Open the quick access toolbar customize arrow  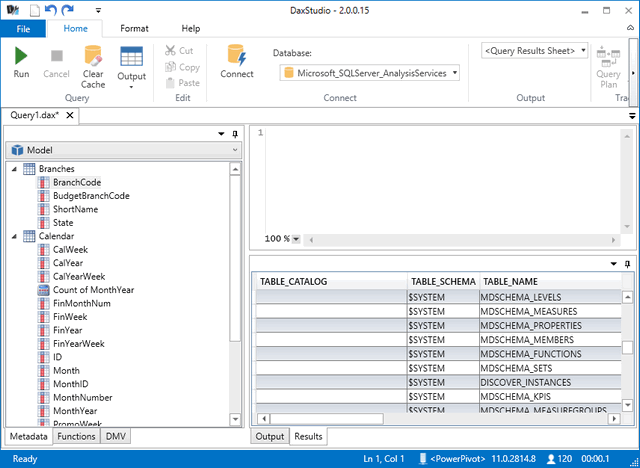tap(98, 11)
